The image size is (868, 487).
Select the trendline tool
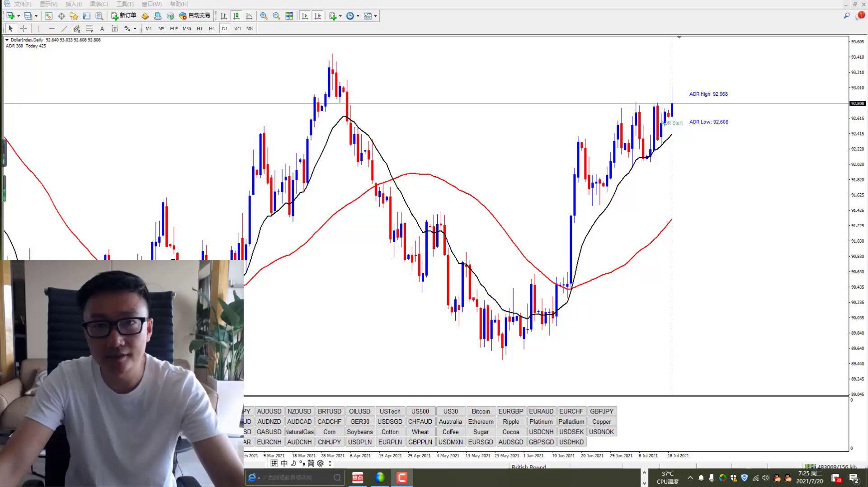click(x=64, y=28)
